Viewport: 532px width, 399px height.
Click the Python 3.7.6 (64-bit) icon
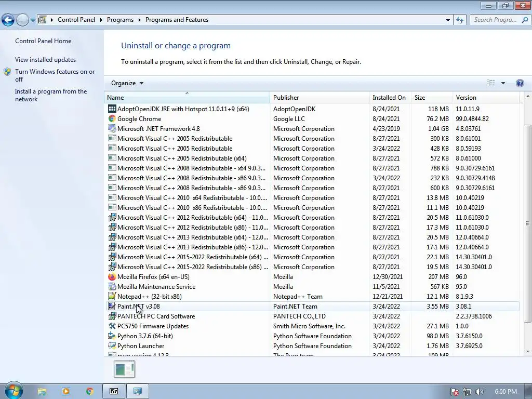[112, 336]
